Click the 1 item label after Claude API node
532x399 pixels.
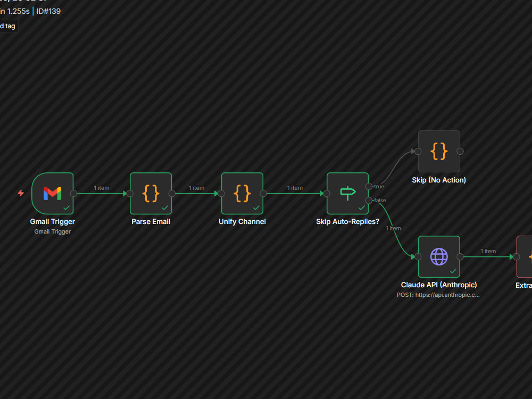[488, 252]
